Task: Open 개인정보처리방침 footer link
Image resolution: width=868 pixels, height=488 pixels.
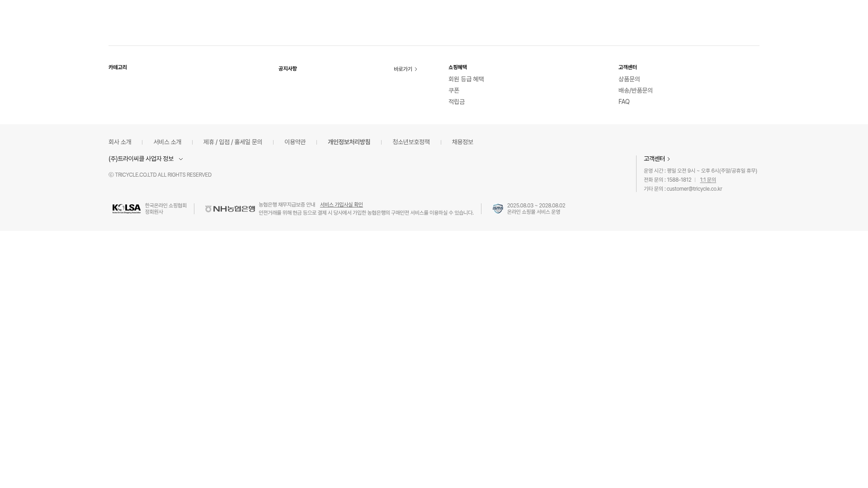Action: [x=349, y=142]
